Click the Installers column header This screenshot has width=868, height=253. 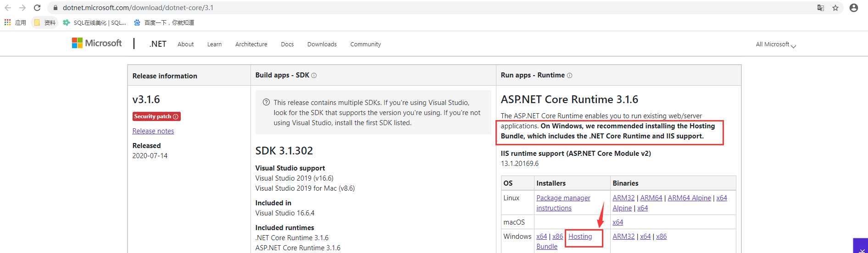551,183
